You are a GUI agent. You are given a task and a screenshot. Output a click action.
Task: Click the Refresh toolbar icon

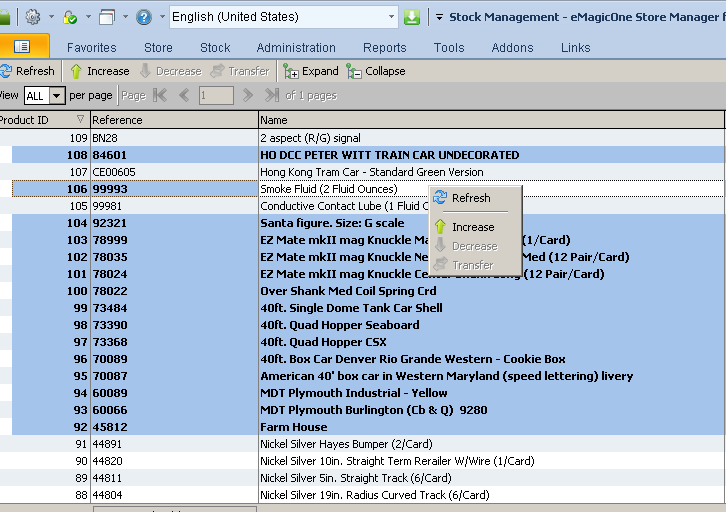(x=6, y=71)
